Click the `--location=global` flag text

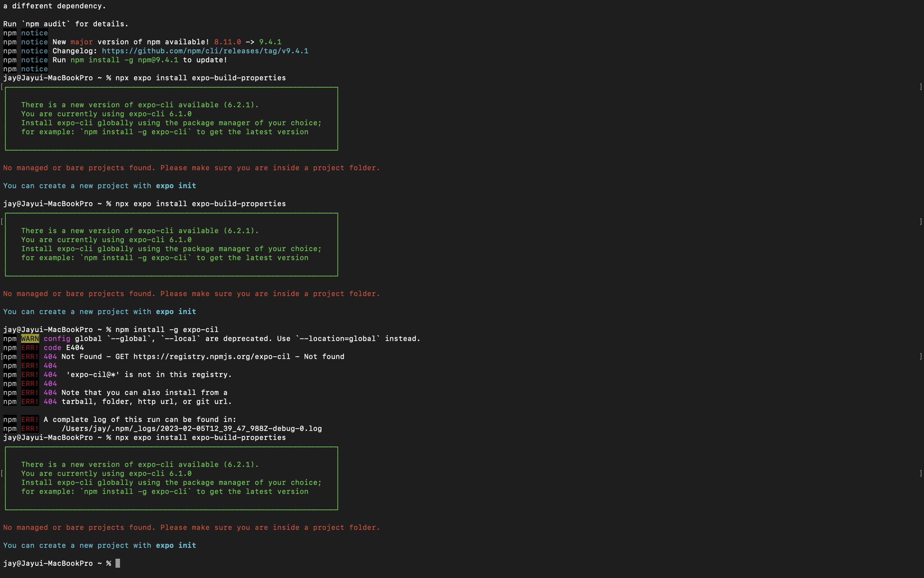(338, 339)
